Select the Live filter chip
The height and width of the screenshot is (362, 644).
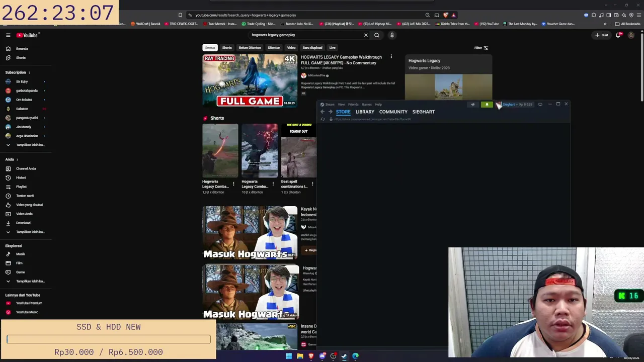(333, 48)
